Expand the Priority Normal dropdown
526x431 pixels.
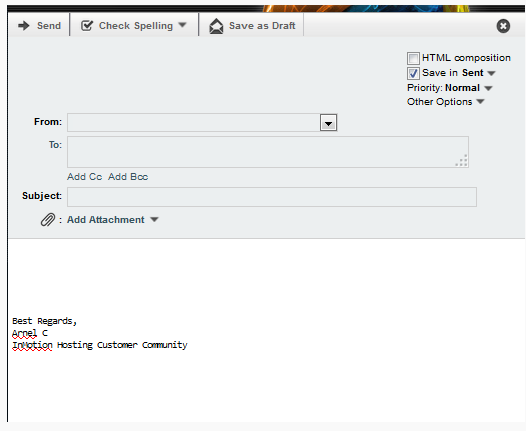point(488,88)
